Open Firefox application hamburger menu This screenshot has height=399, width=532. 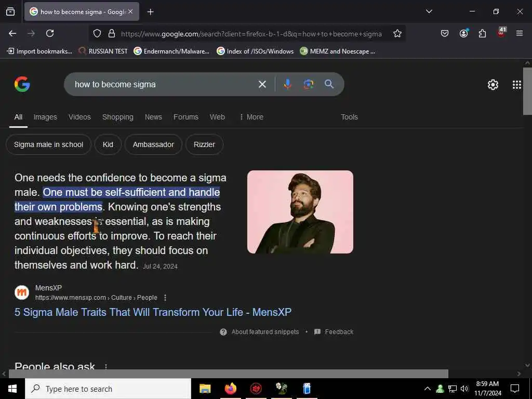519,33
